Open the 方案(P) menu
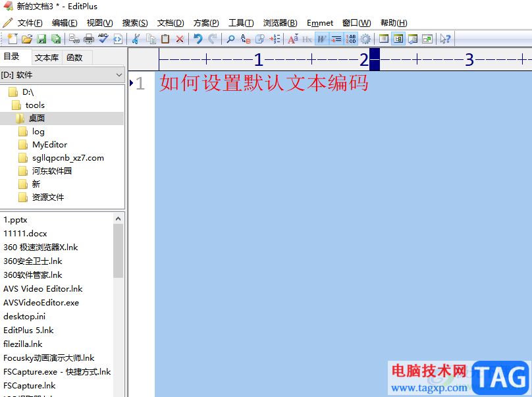Image resolution: width=532 pixels, height=397 pixels. click(x=206, y=23)
